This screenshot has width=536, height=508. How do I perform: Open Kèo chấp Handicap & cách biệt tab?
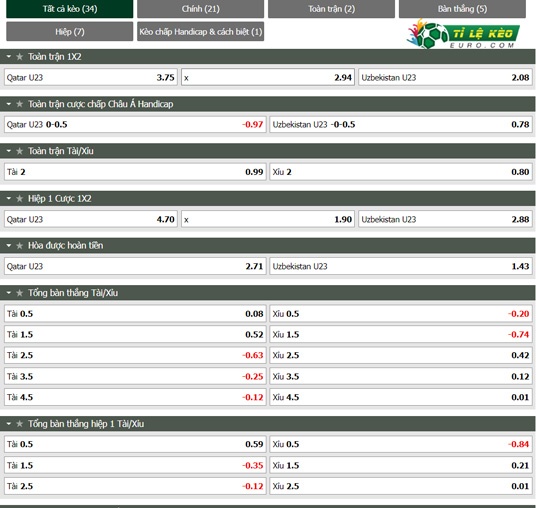click(200, 31)
